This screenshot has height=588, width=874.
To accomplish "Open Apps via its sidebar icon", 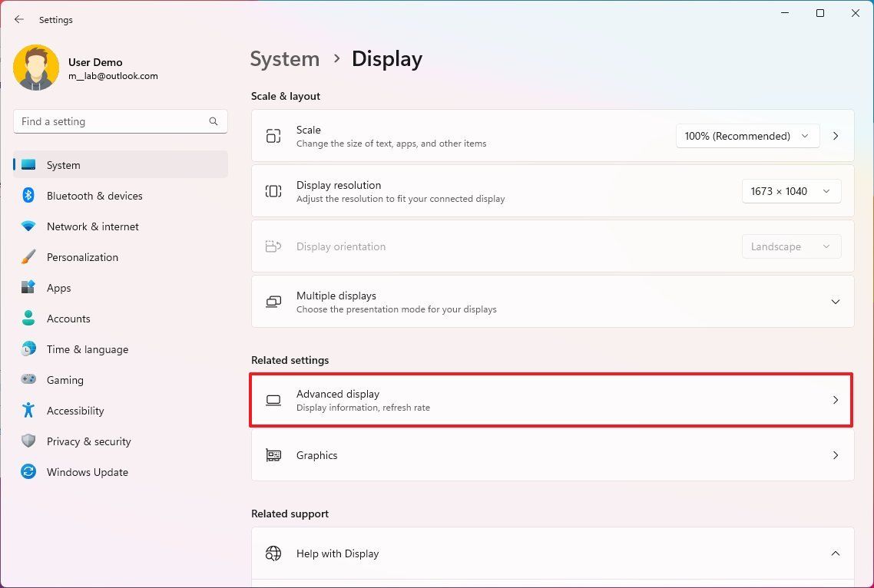I will coord(28,288).
